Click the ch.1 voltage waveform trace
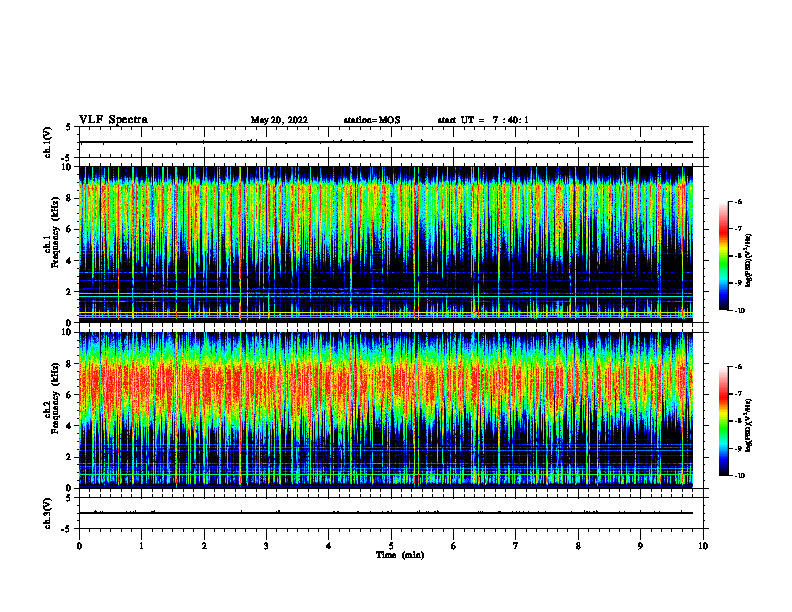Viewport: 792px width, 612px height. point(386,142)
